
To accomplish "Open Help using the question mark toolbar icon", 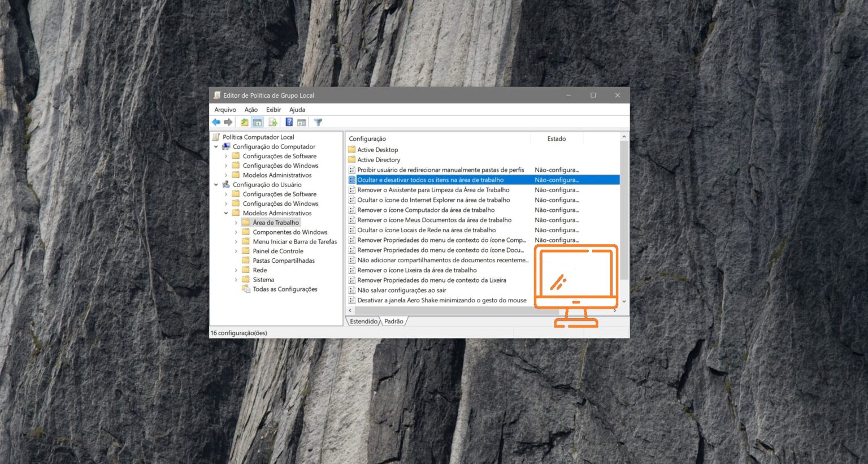I will (289, 122).
